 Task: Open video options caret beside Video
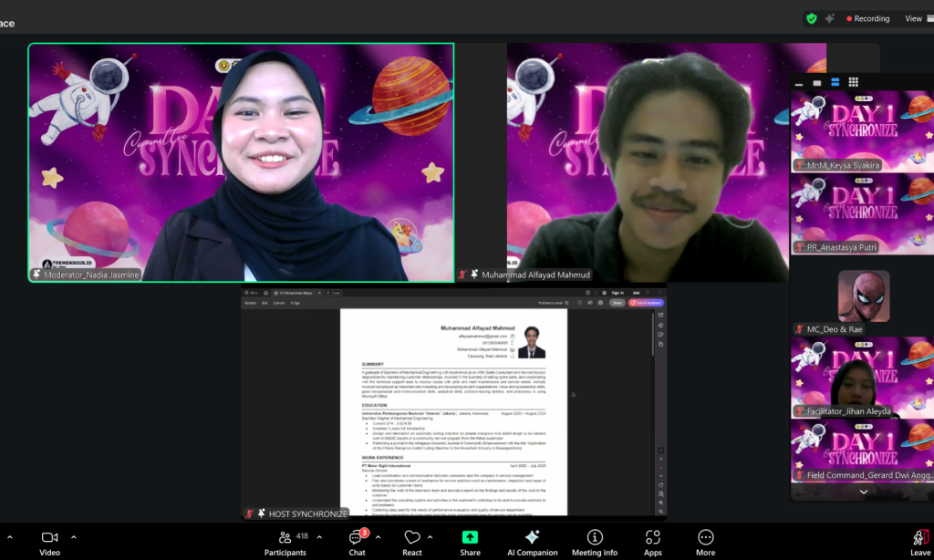point(74,537)
